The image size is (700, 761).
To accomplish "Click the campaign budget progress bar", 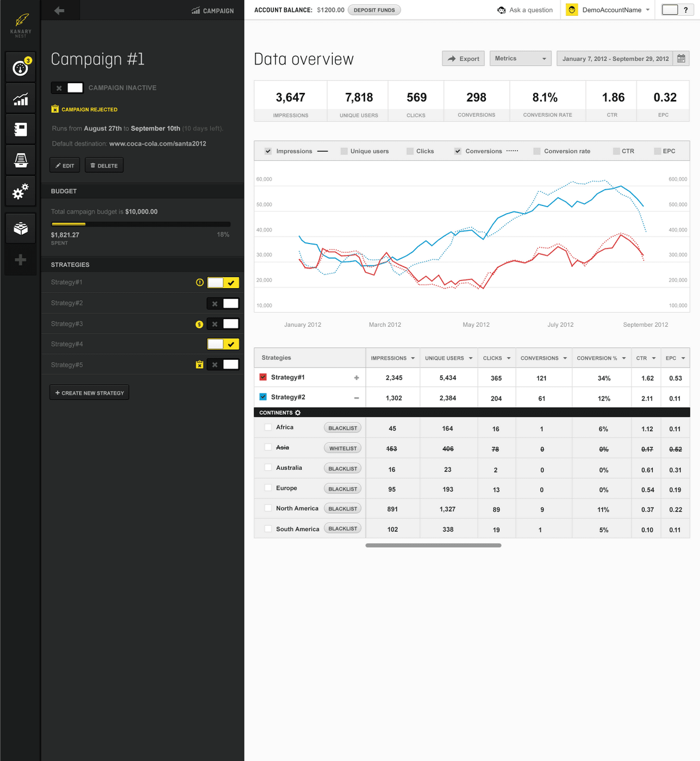I will 141,224.
